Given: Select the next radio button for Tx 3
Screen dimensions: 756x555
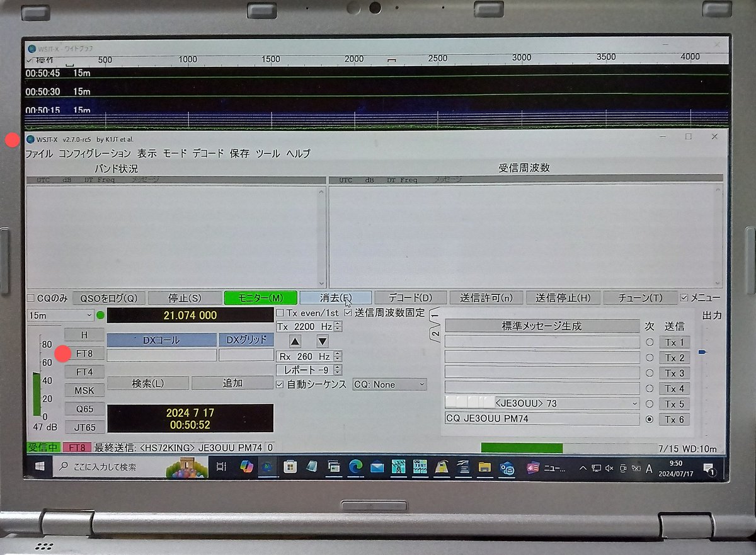Looking at the screenshot, I should pos(650,373).
